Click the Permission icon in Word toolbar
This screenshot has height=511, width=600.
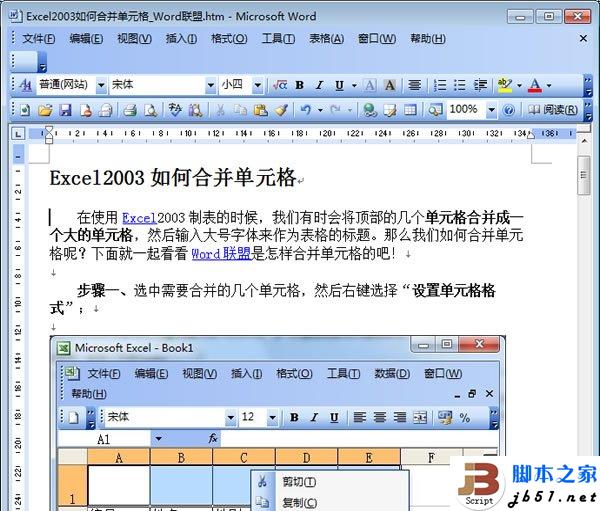86,111
